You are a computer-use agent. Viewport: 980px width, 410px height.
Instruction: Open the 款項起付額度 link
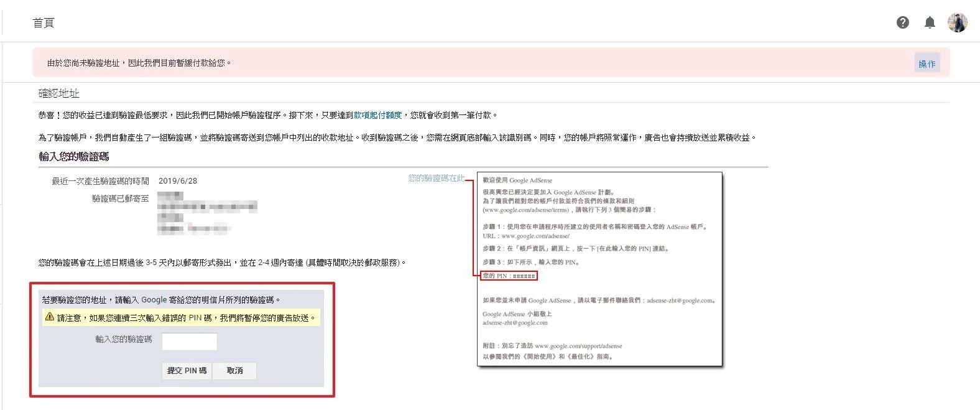(x=378, y=115)
